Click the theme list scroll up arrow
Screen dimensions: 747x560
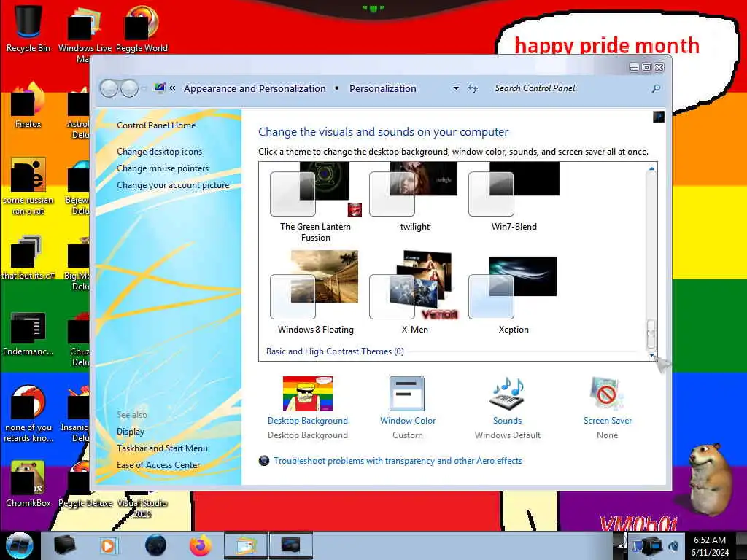651,168
